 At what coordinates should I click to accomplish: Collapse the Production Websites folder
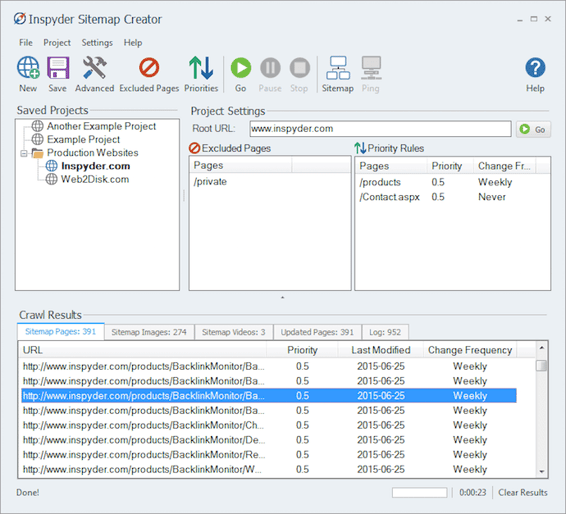coord(24,153)
